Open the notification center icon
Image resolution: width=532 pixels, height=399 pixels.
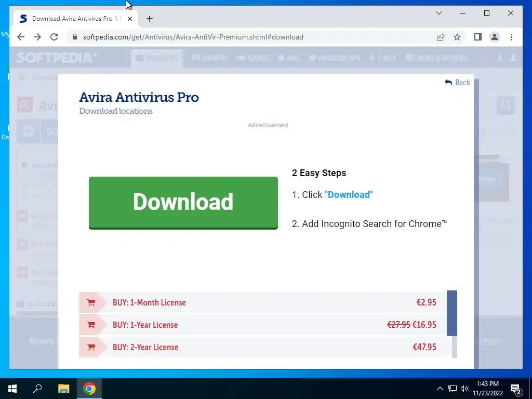pos(516,389)
